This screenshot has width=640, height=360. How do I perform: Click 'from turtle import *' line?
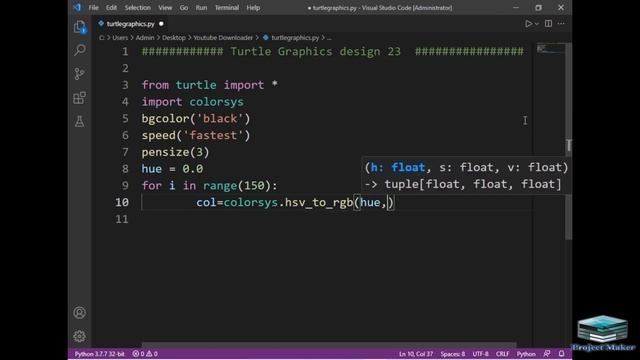[209, 85]
